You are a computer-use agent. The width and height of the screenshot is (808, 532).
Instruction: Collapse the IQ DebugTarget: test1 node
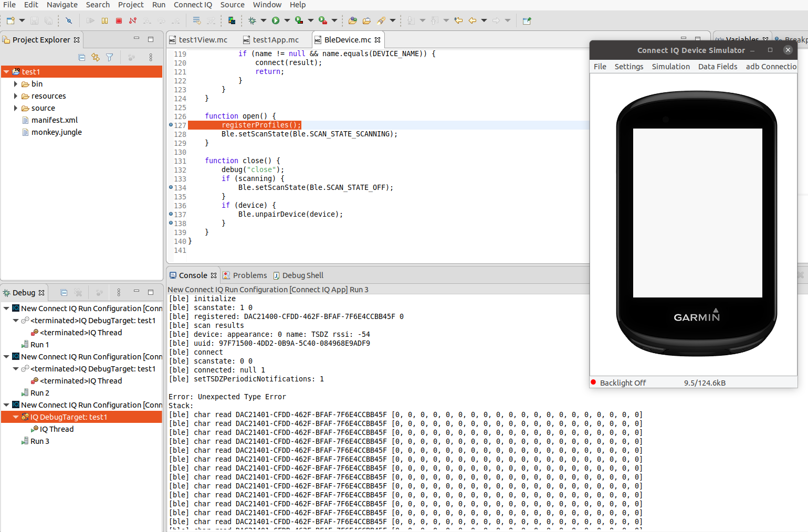[16, 417]
